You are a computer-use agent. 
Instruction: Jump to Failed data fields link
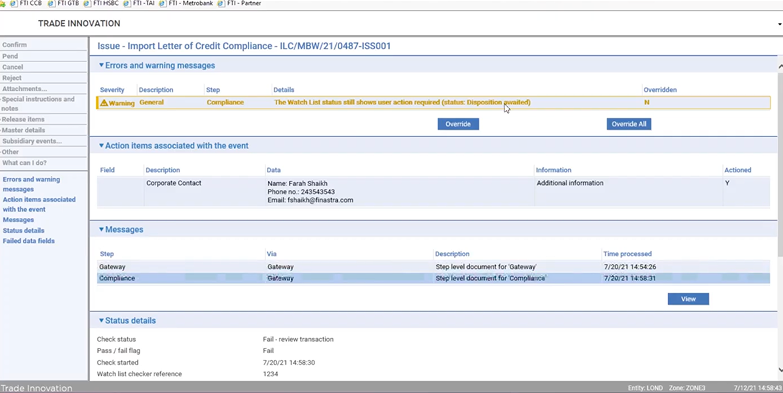point(28,241)
